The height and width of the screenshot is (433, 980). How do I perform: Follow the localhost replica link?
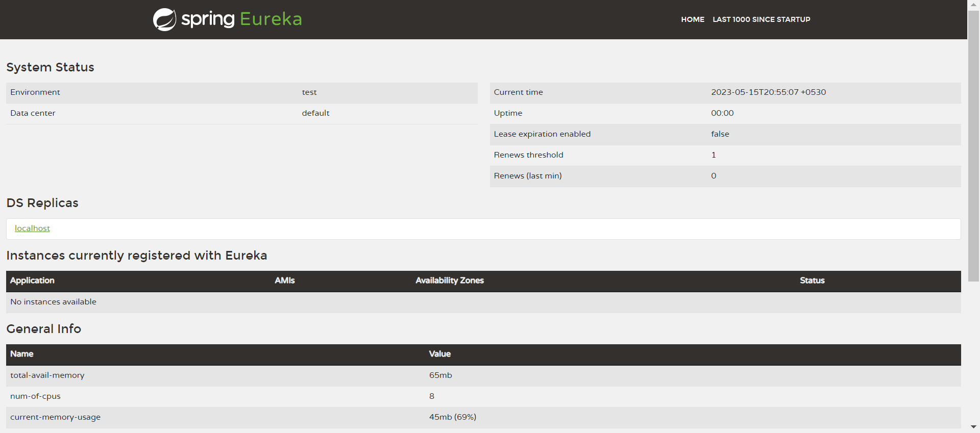tap(32, 228)
